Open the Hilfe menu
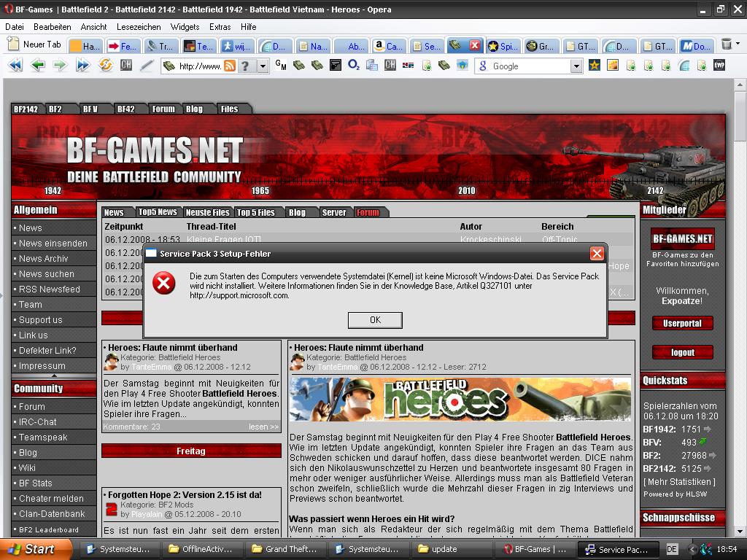 (249, 27)
